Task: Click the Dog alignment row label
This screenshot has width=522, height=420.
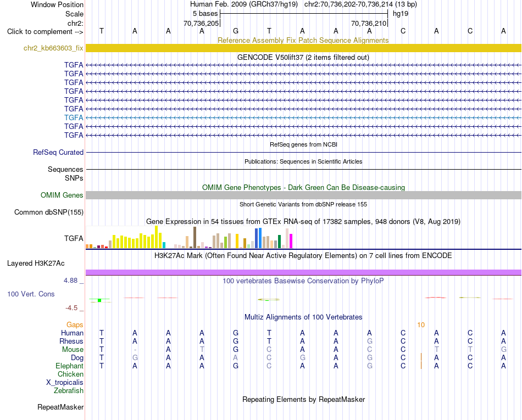Action: [77, 358]
